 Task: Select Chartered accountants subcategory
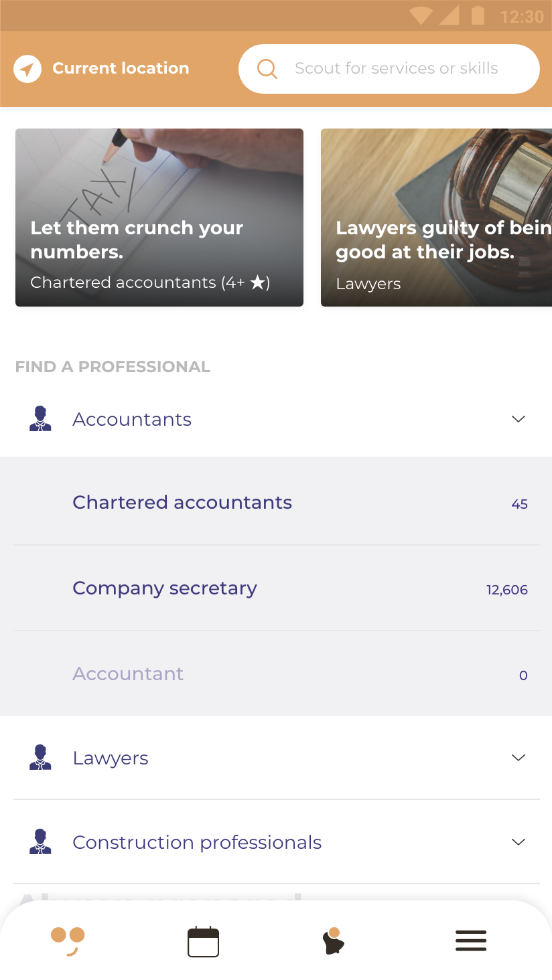[x=182, y=503]
